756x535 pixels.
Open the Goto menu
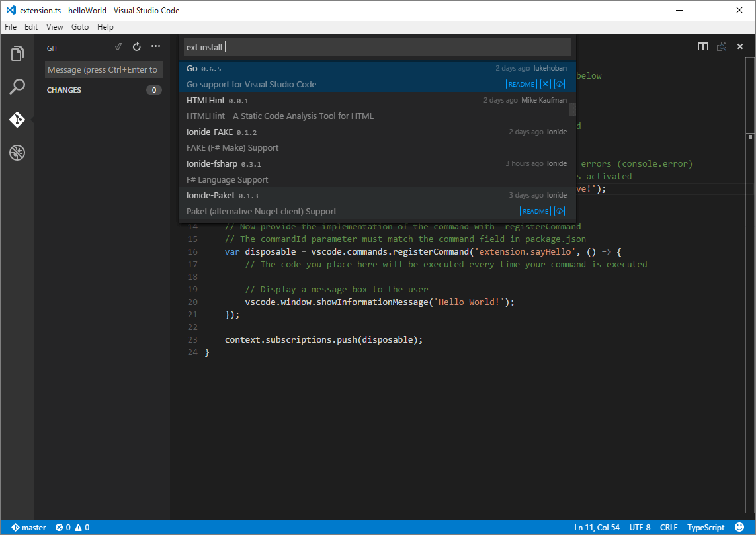pyautogui.click(x=80, y=27)
